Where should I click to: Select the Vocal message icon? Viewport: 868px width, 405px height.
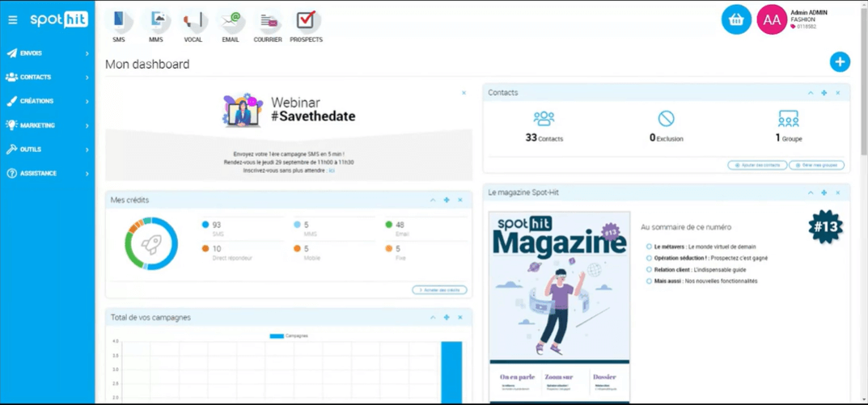(193, 21)
